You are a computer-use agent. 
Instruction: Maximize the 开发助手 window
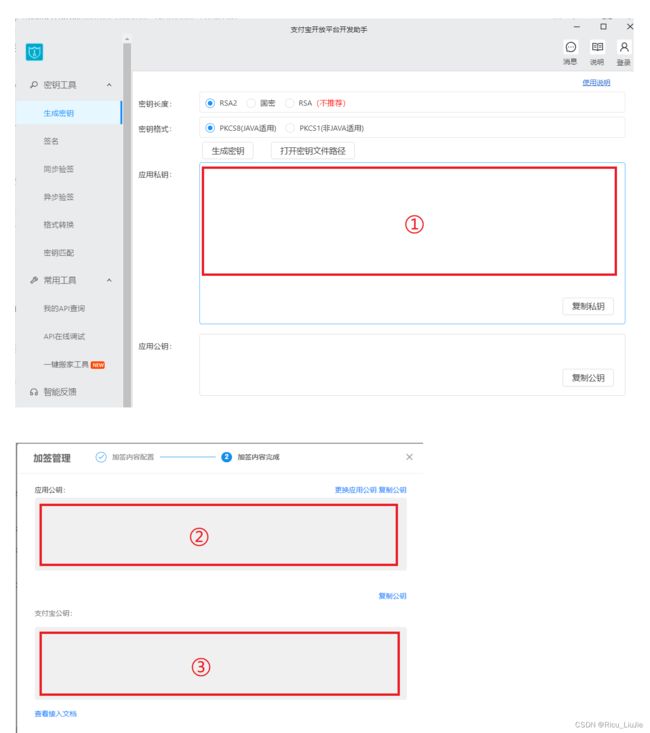(603, 27)
